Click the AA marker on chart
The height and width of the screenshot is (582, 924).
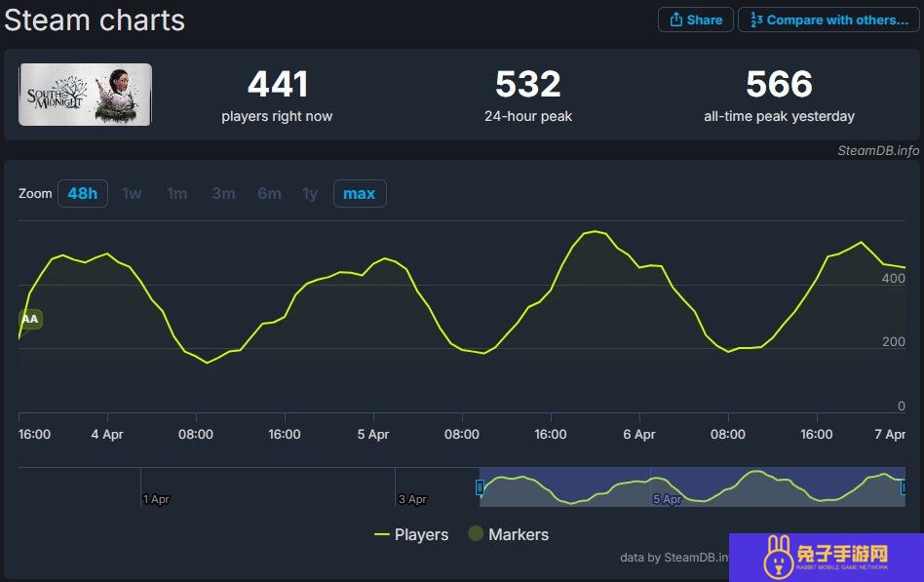point(30,319)
